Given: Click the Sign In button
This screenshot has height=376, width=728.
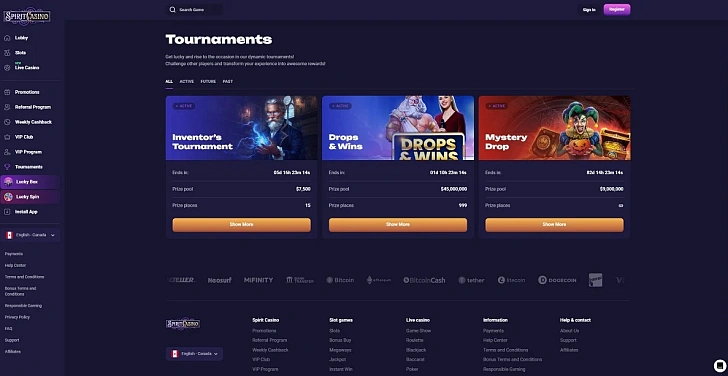Looking at the screenshot, I should click(589, 10).
